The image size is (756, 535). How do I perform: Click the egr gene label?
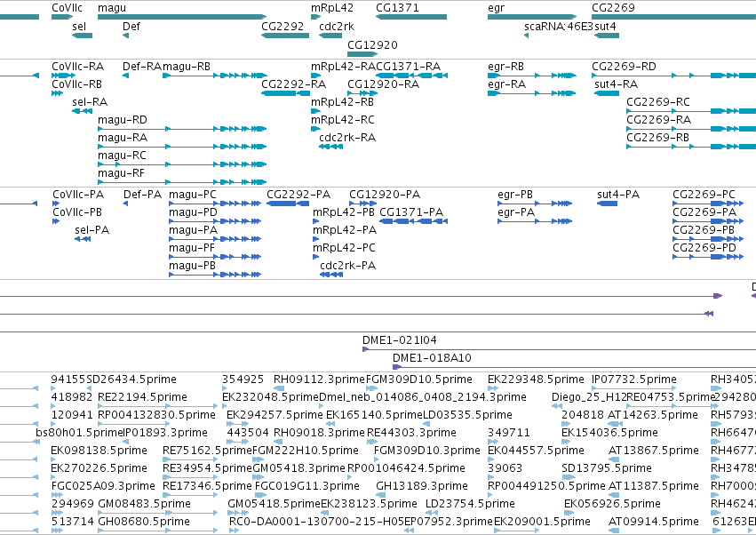coord(496,8)
